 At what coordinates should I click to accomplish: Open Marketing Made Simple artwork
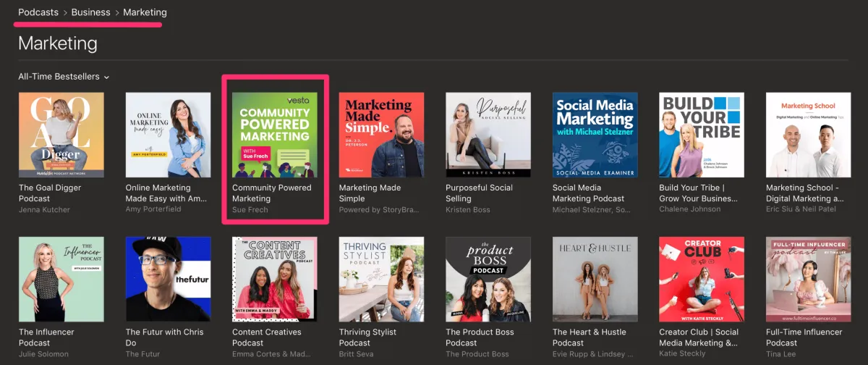pos(382,135)
